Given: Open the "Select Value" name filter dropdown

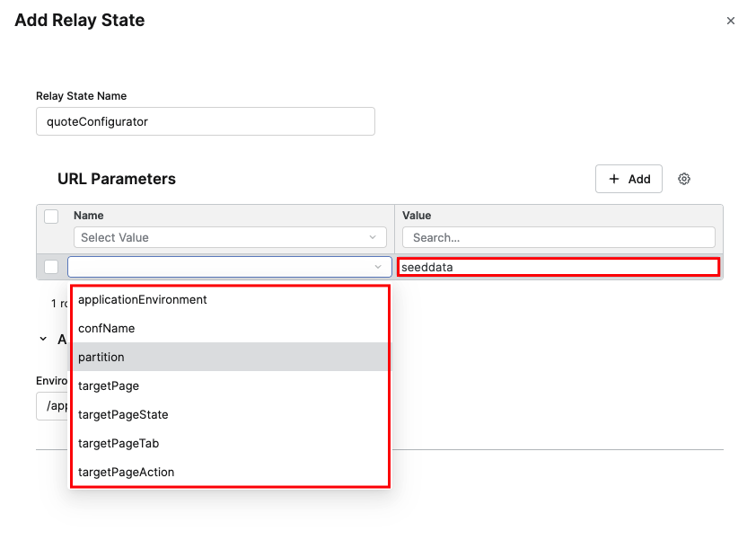Looking at the screenshot, I should point(229,237).
